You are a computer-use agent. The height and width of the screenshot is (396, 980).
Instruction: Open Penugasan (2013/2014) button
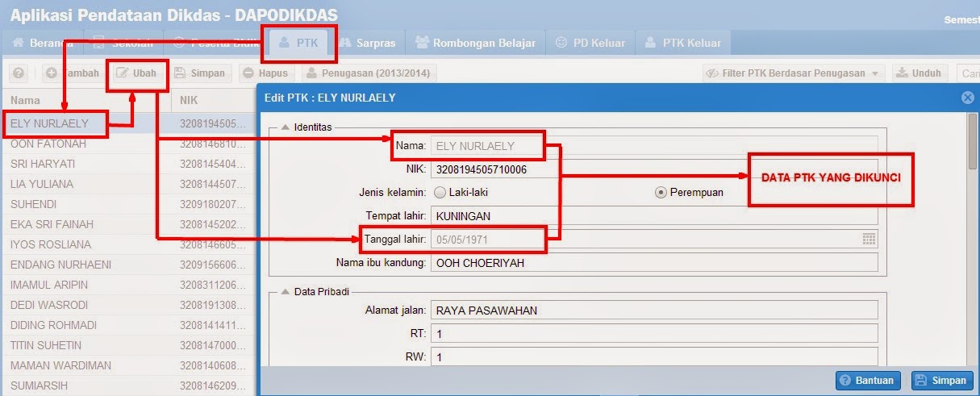click(369, 73)
